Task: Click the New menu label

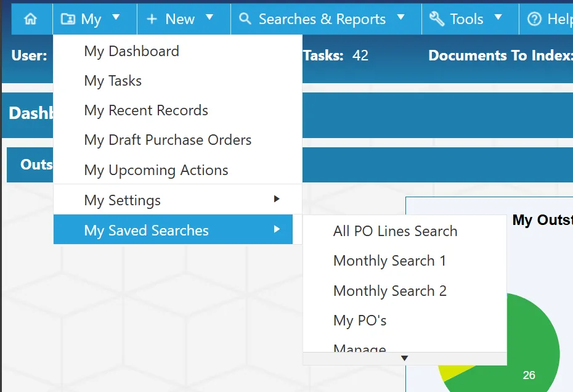Action: (180, 19)
